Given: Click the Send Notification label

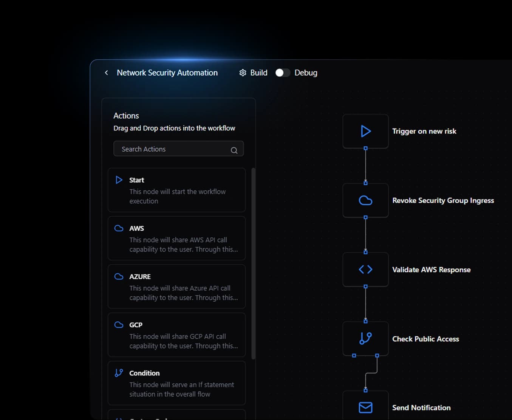Looking at the screenshot, I should (422, 408).
